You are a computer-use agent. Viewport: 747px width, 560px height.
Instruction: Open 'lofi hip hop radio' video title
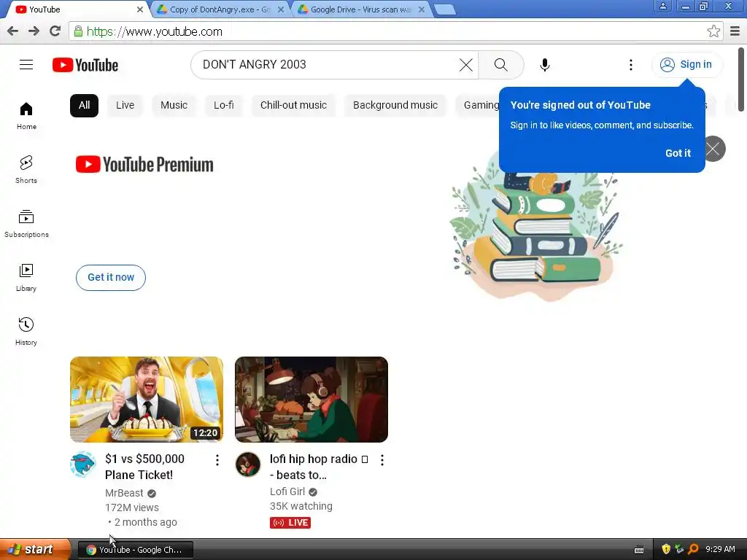tap(319, 467)
